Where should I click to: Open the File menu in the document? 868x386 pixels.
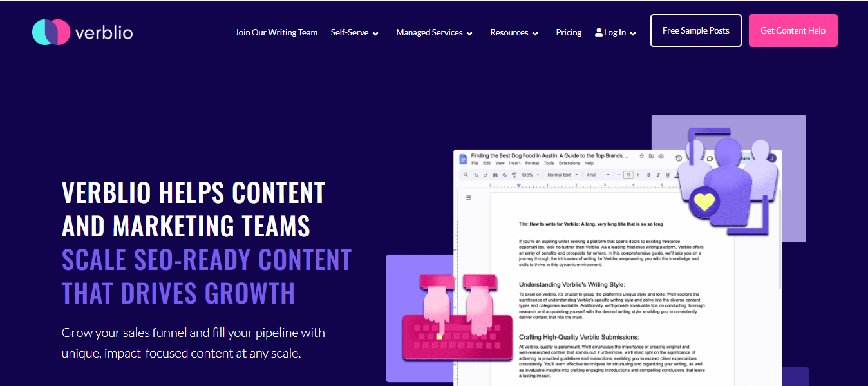475,163
